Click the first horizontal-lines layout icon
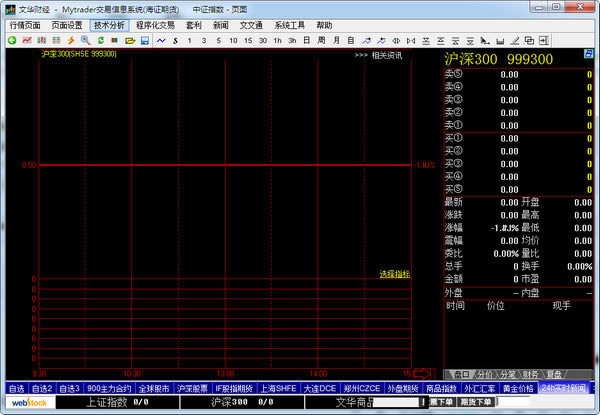600x415 pixels. click(x=426, y=40)
